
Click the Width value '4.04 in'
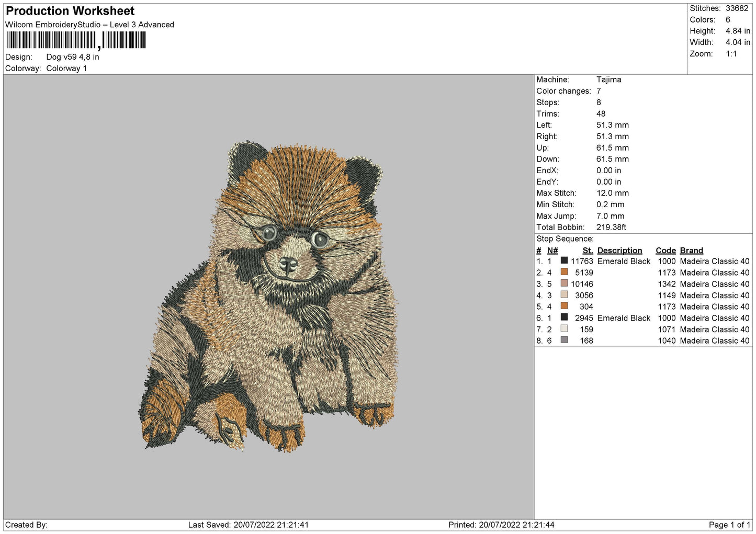point(738,42)
